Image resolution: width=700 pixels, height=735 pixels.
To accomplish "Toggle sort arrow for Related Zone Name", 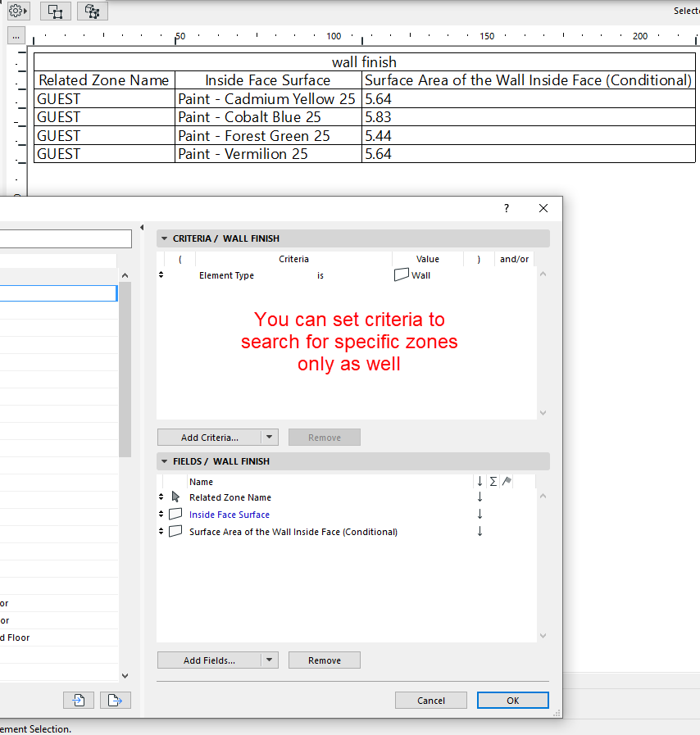I will coord(480,497).
